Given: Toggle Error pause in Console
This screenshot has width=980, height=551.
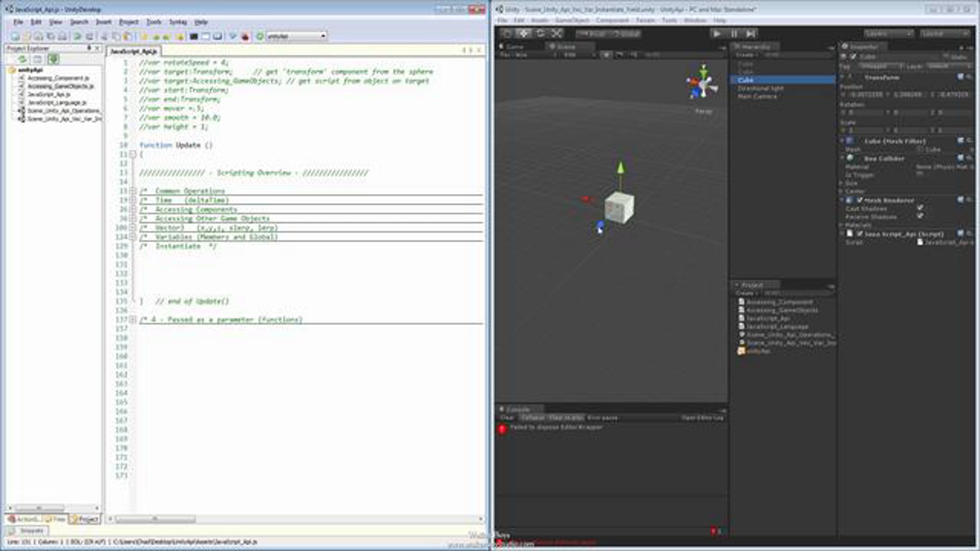Looking at the screenshot, I should tap(603, 418).
